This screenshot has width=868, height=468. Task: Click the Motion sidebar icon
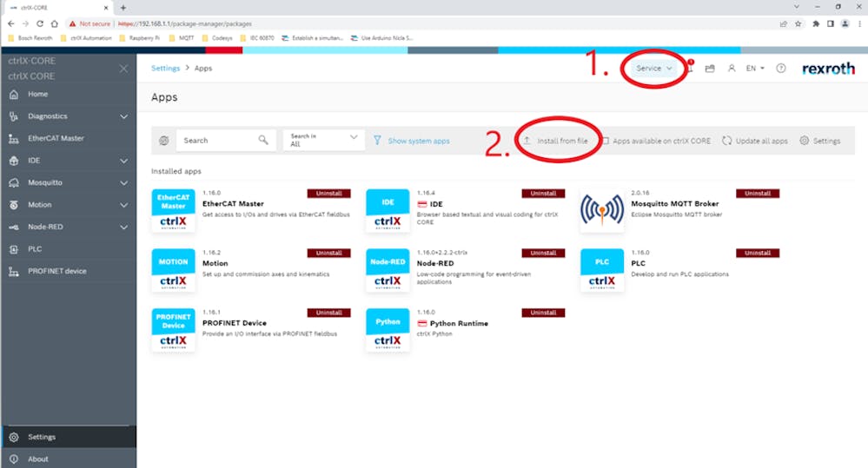(14, 205)
